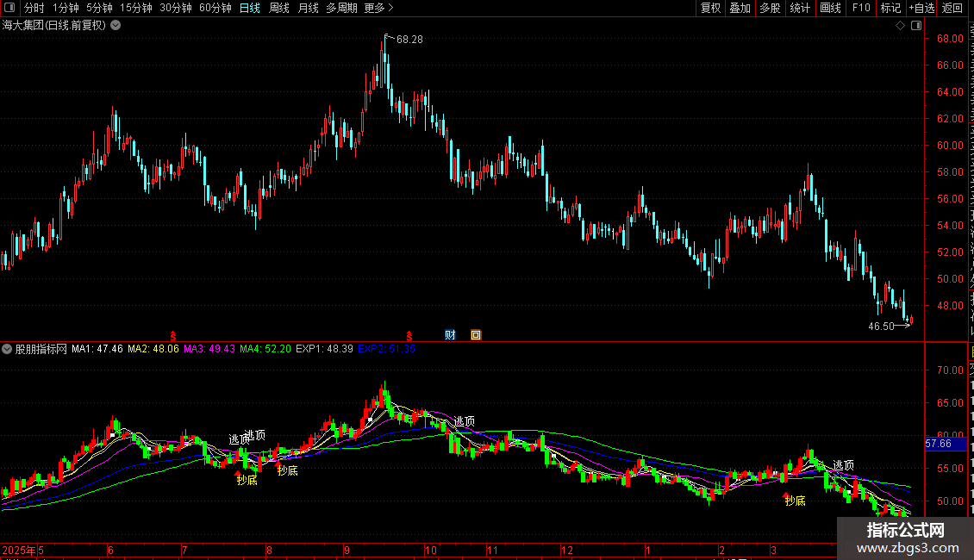Screen dimensions: 974x560
Task: Click the 抄底 signal near March
Action: point(795,501)
